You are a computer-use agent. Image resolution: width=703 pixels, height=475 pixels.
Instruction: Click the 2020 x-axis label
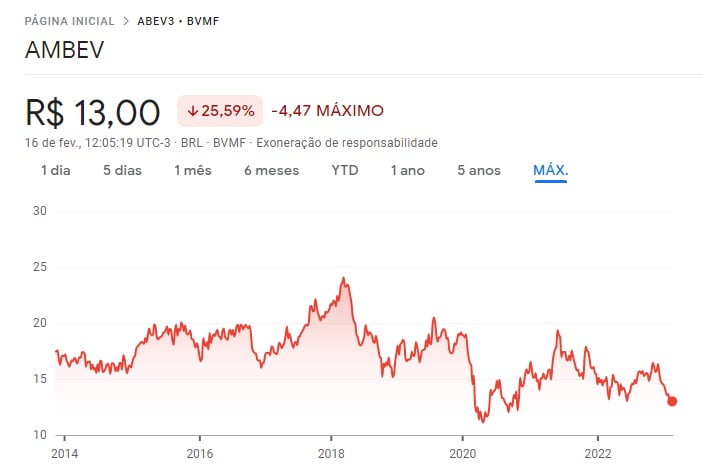(x=462, y=452)
